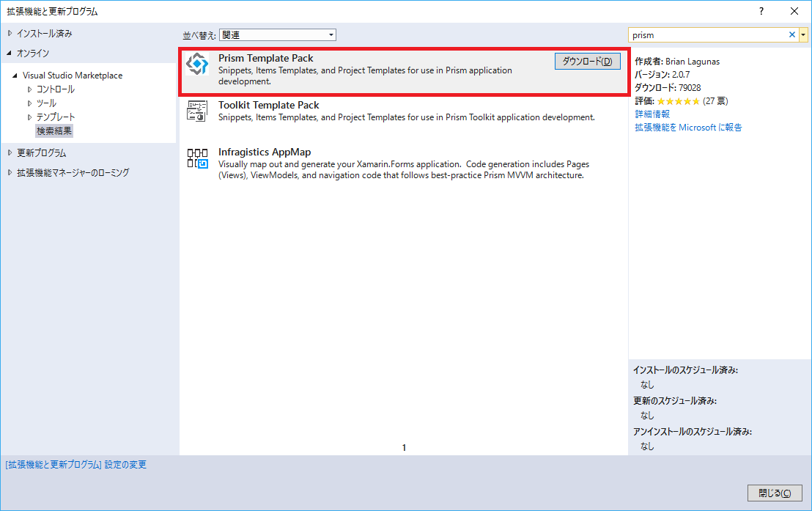Click the Toolkit Template Pack icon
Viewport: 812px width, 511px height.
point(197,111)
